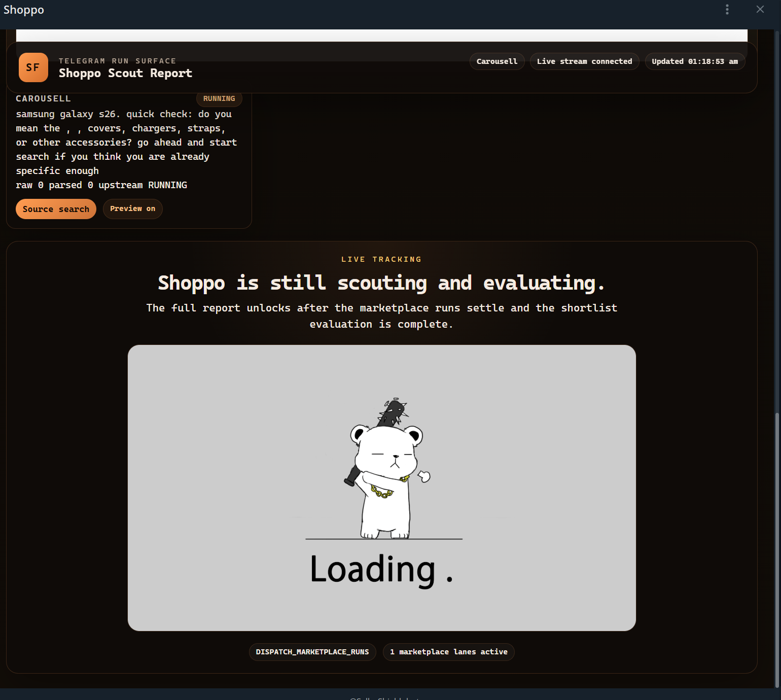Click the LIVE TRACKING section label
Screen dimensions: 781x700
[x=381, y=259]
